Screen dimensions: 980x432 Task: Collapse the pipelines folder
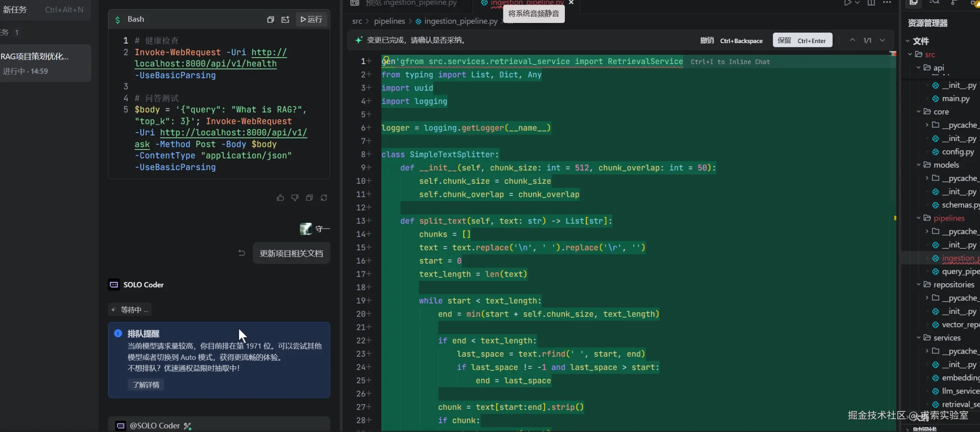coord(919,218)
